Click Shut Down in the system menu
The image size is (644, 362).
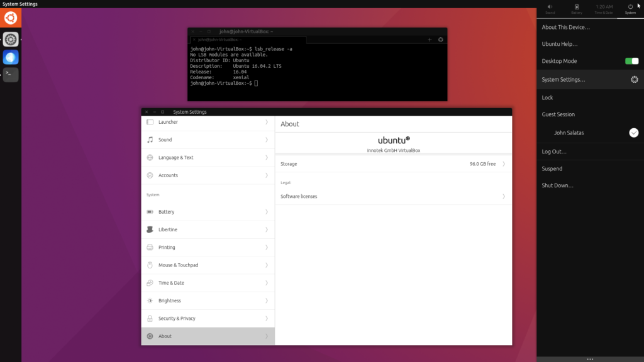tap(557, 185)
